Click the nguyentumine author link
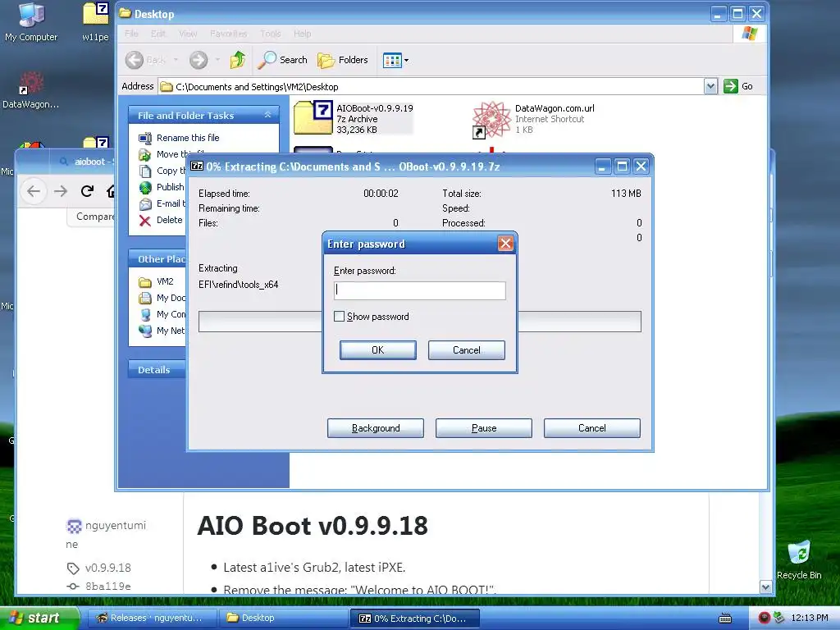This screenshot has height=630, width=840. pyautogui.click(x=106, y=535)
